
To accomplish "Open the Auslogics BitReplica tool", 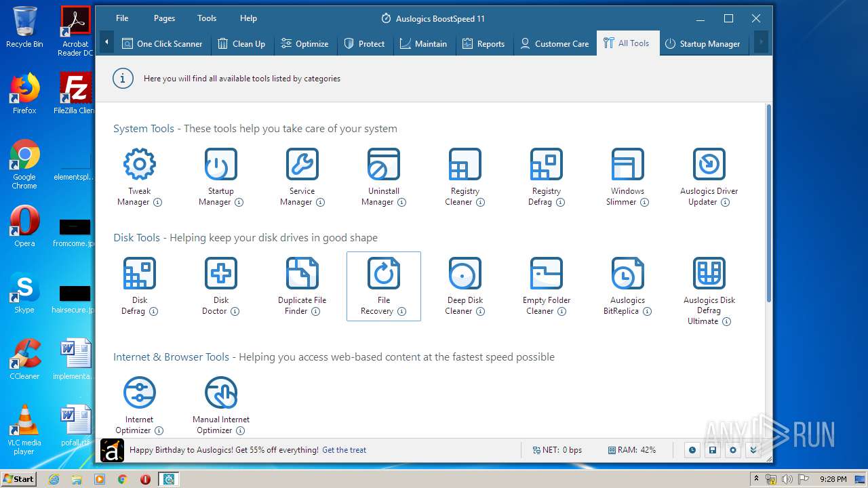I will click(627, 287).
